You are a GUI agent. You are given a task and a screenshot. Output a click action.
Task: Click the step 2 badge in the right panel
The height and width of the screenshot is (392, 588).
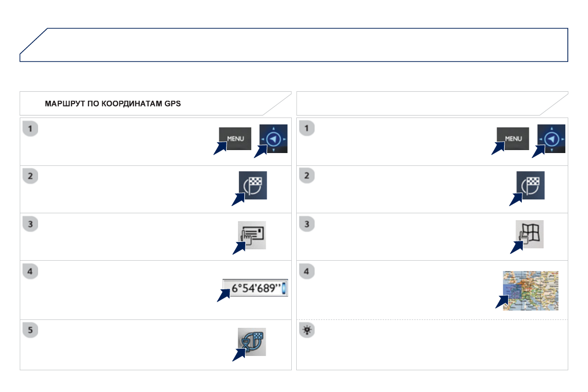point(308,176)
